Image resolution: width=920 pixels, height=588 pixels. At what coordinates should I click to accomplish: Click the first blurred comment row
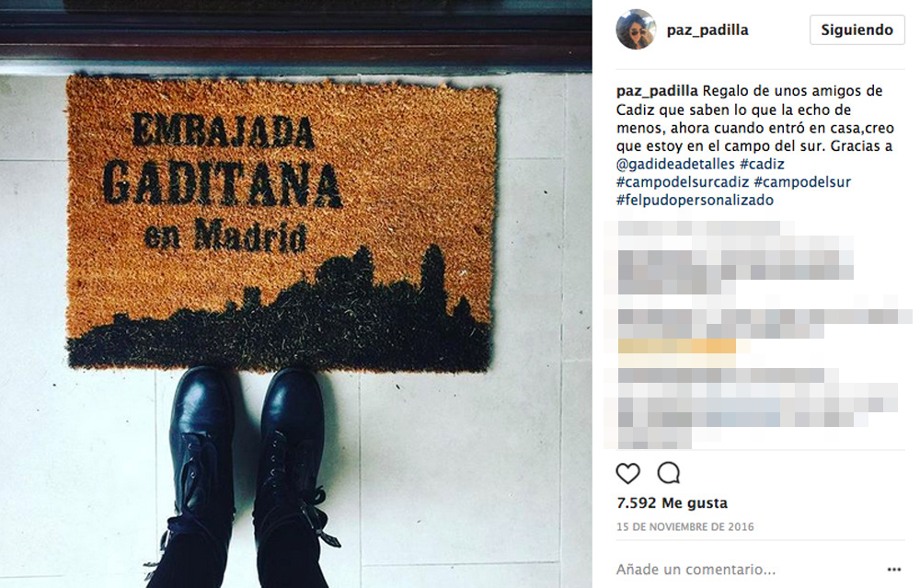click(698, 227)
